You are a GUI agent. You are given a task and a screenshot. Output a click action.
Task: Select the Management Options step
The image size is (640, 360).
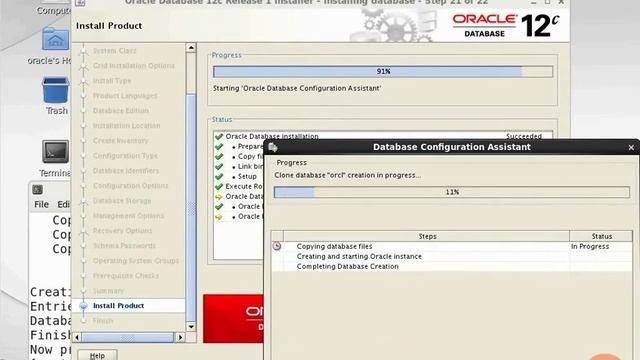tap(128, 216)
